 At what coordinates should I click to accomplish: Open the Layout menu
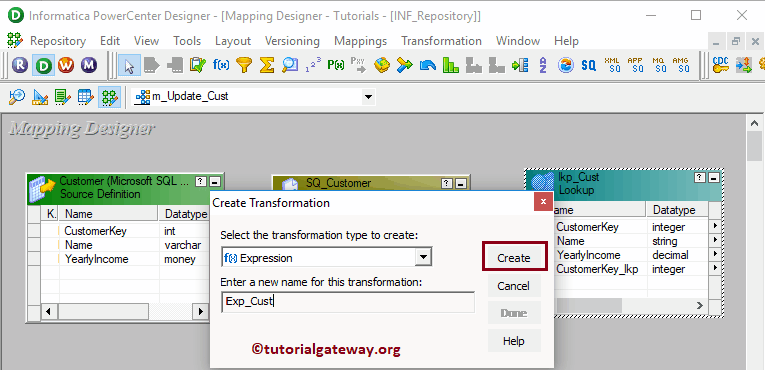(x=233, y=41)
